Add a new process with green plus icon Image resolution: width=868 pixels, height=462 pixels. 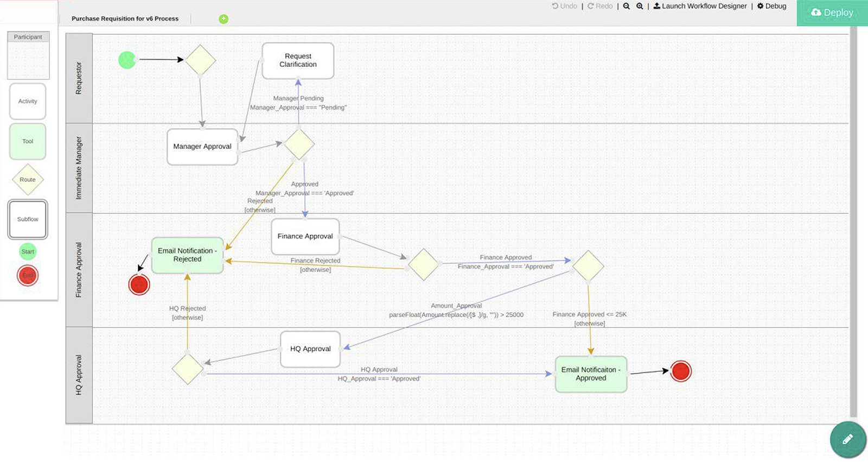pyautogui.click(x=224, y=19)
